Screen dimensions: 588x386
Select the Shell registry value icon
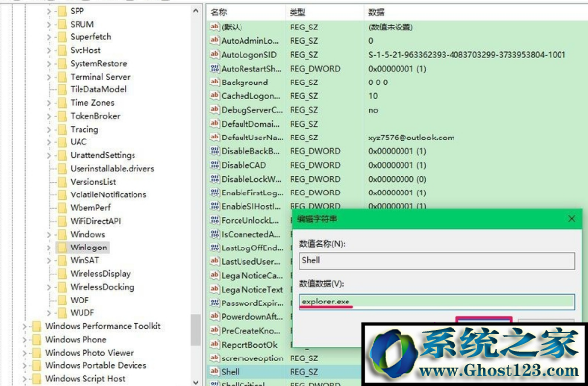click(215, 371)
